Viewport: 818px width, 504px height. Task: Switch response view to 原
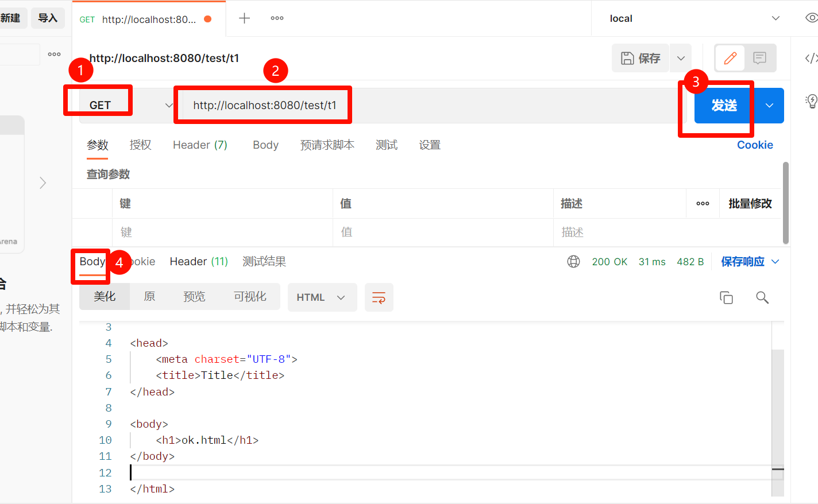[x=149, y=297]
